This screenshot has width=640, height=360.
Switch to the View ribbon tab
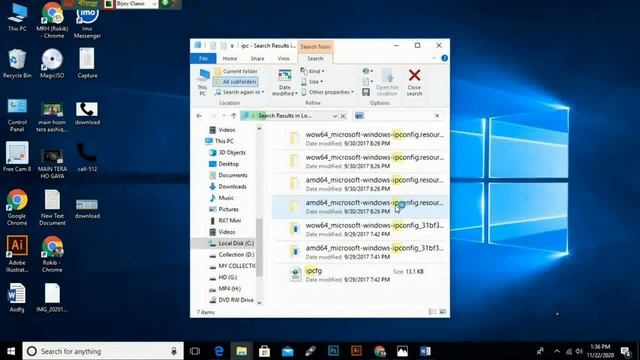[x=284, y=59]
